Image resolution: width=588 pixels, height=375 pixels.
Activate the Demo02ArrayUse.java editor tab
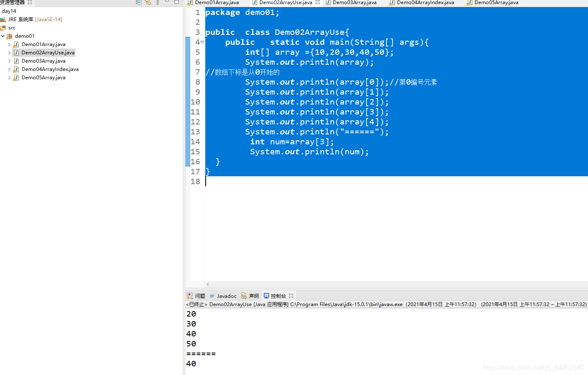tap(286, 2)
